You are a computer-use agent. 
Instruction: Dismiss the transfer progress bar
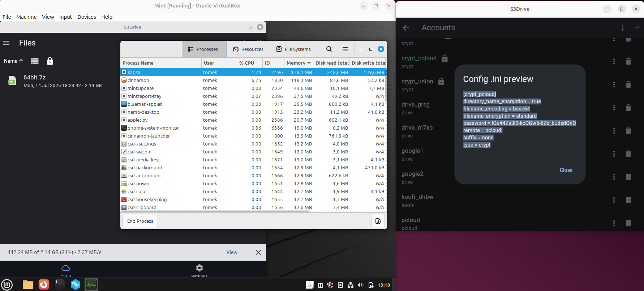coord(258,252)
